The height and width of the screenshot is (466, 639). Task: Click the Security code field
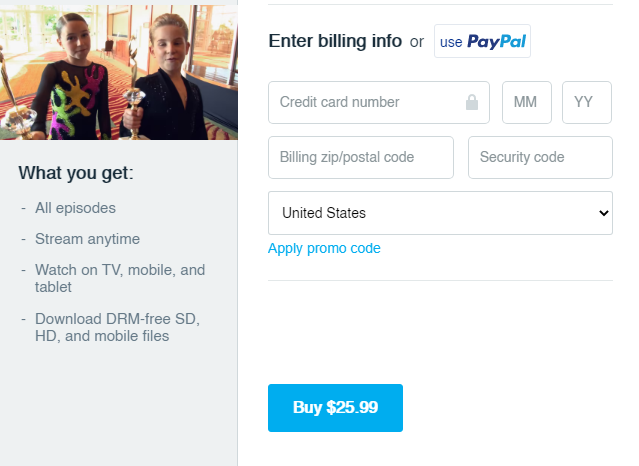click(x=540, y=157)
